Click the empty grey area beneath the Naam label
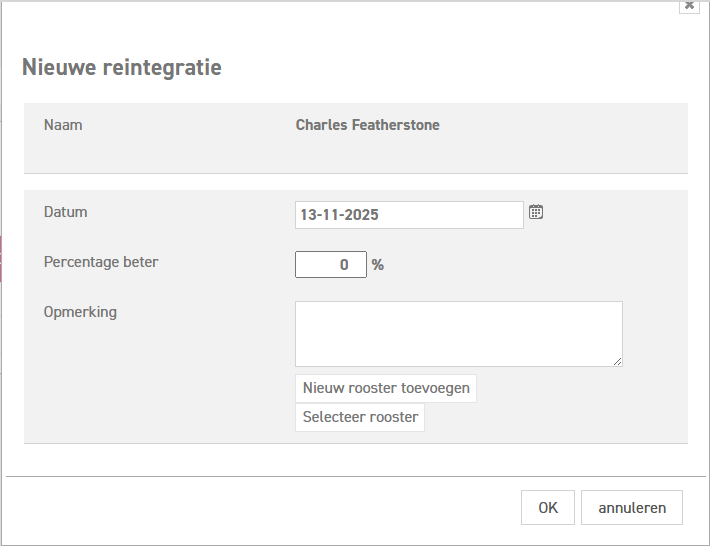Screen dimensions: 710x546 (150, 155)
